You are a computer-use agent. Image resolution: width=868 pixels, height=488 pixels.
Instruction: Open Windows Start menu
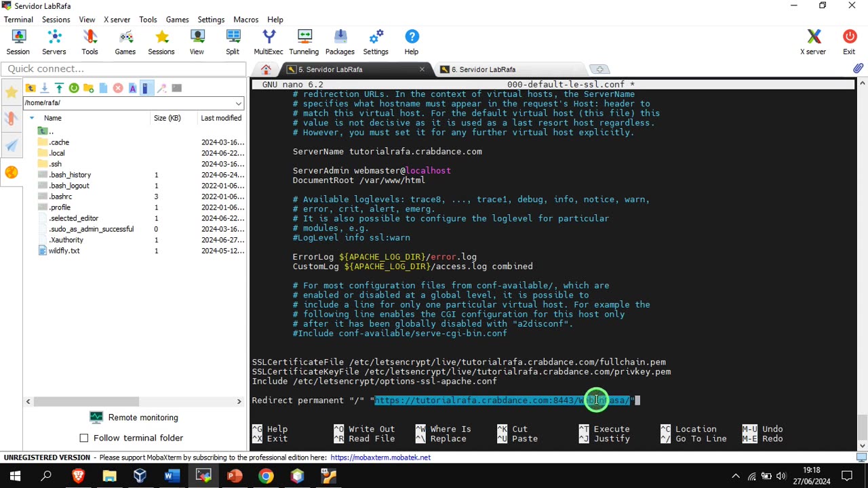[x=15, y=476]
